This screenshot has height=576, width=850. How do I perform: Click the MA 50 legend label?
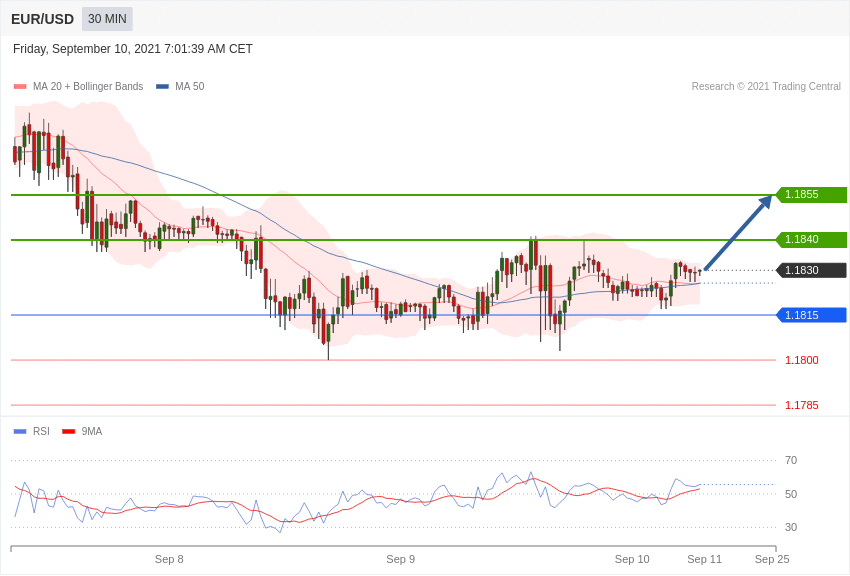click(x=190, y=87)
